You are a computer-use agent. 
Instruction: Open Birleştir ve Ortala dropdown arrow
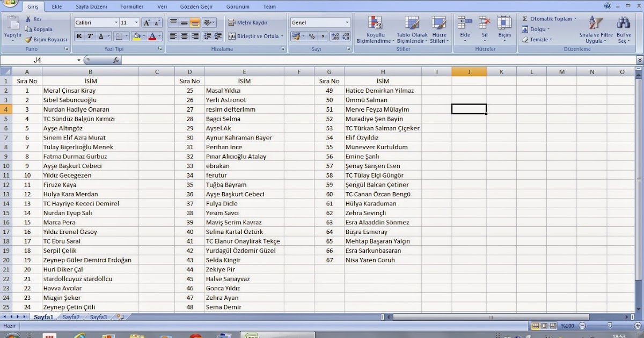click(x=282, y=36)
